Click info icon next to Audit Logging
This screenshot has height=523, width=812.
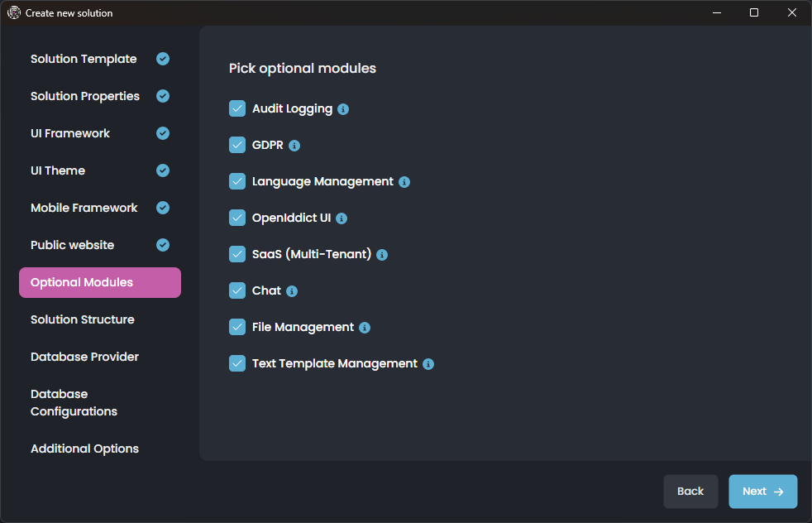point(343,109)
